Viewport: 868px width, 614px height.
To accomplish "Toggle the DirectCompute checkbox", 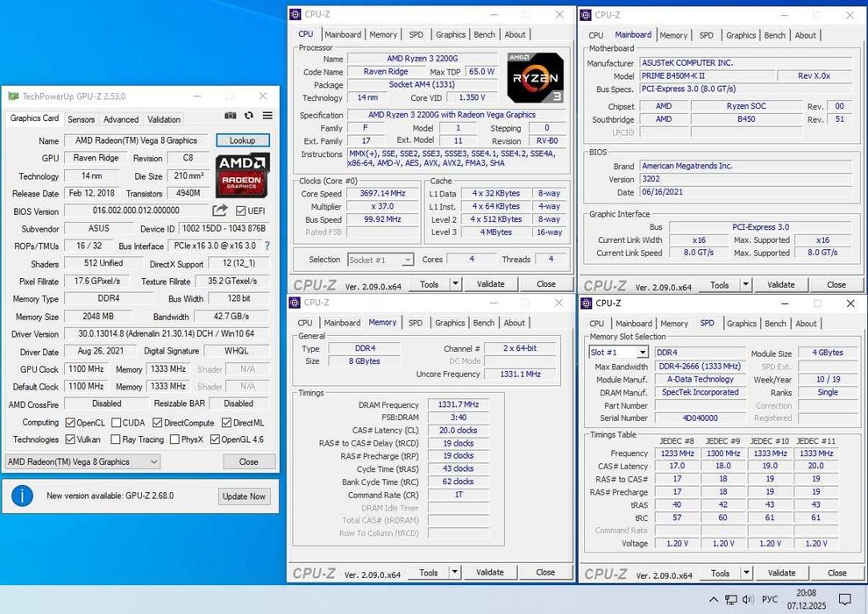I will (157, 423).
